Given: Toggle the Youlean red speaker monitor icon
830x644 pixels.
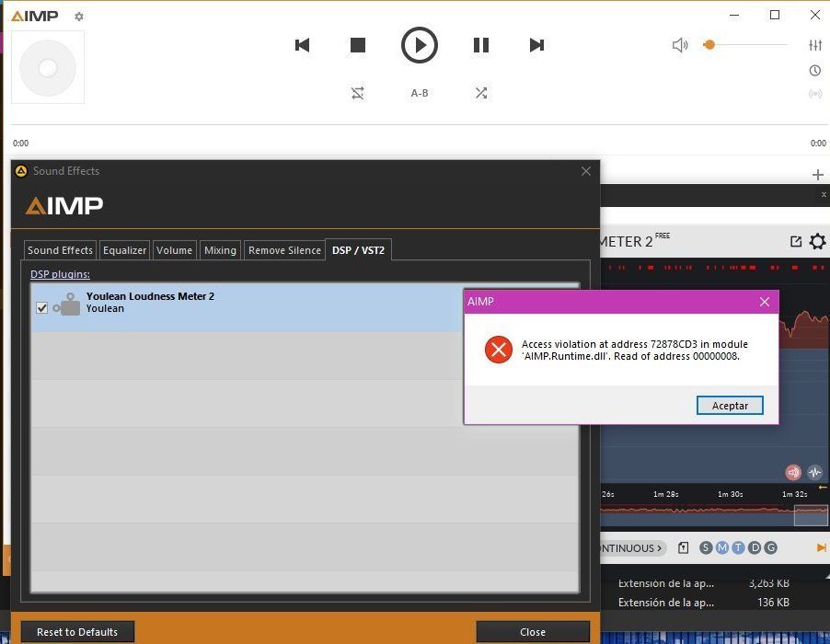Looking at the screenshot, I should coord(793,472).
